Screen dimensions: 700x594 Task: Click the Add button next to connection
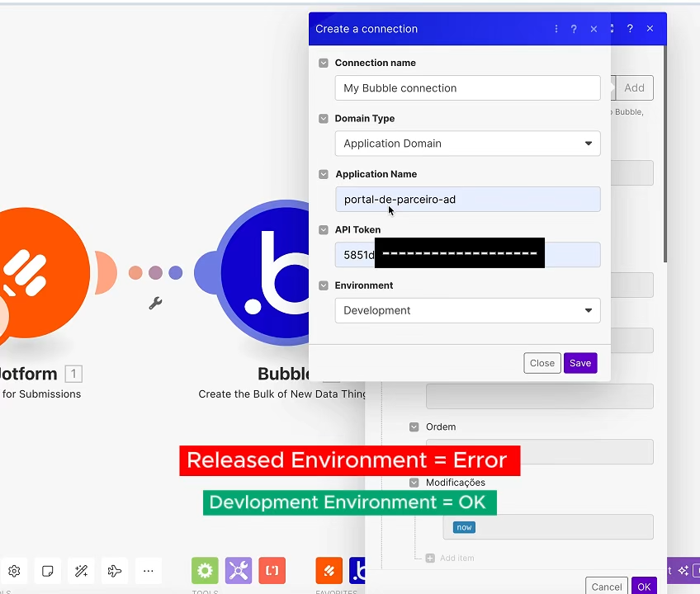point(634,87)
